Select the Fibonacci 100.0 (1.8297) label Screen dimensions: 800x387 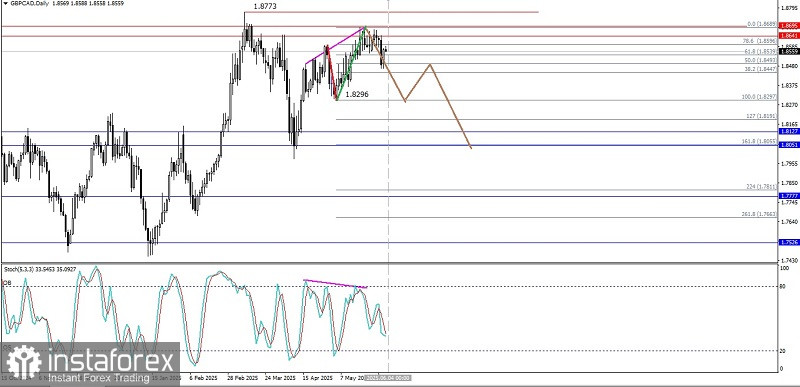[759, 97]
